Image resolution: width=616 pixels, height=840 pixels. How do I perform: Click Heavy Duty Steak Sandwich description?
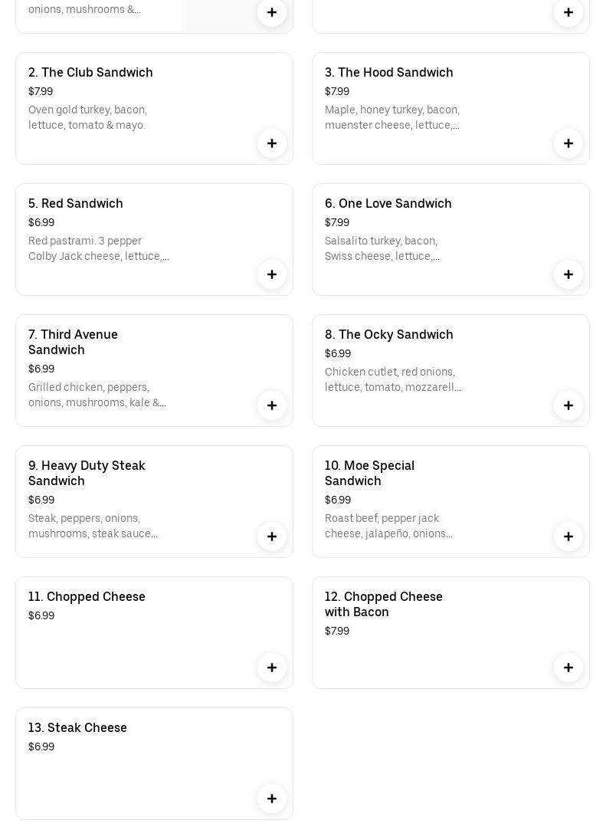point(93,526)
